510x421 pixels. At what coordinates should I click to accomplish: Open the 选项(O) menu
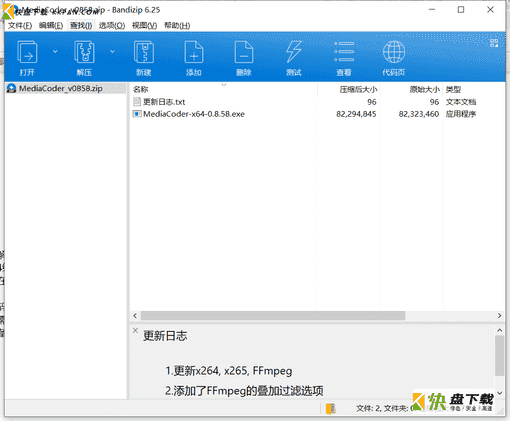(x=112, y=25)
